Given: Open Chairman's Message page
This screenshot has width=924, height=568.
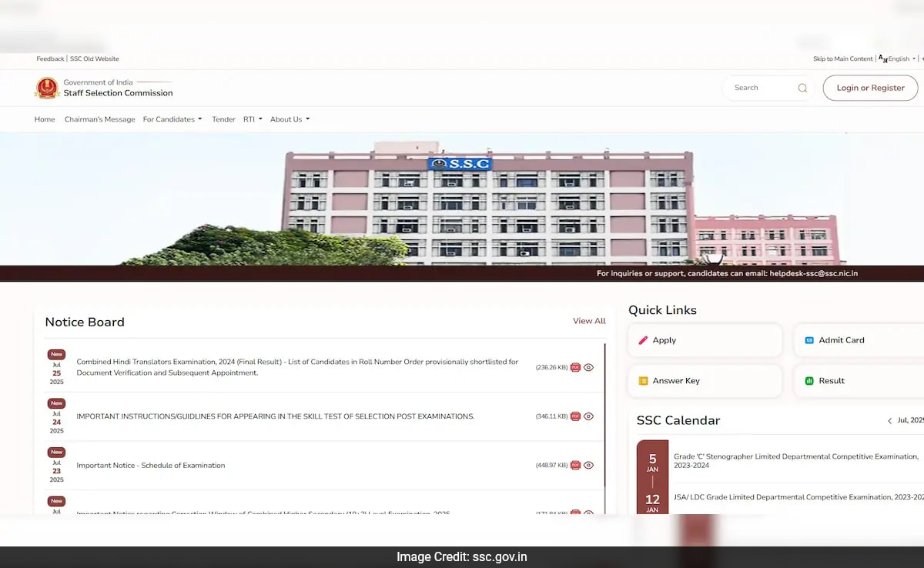Looking at the screenshot, I should coord(100,119).
